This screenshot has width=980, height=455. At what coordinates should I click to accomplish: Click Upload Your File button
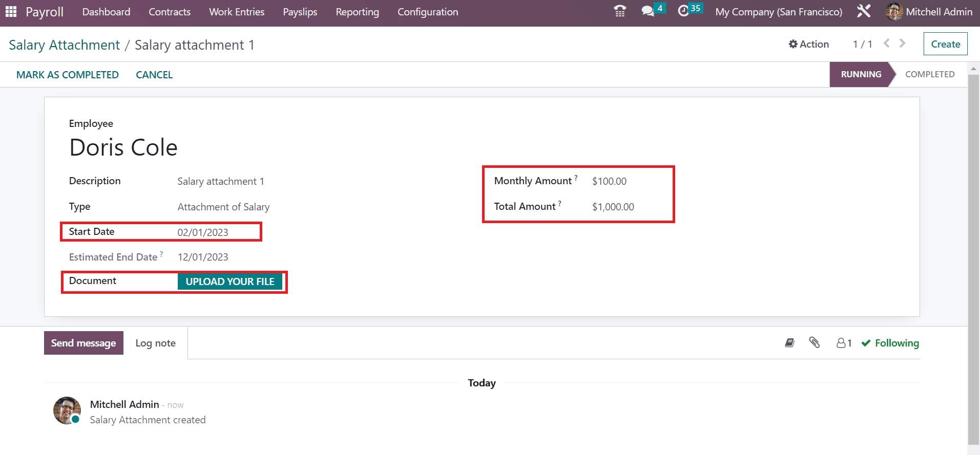point(230,281)
